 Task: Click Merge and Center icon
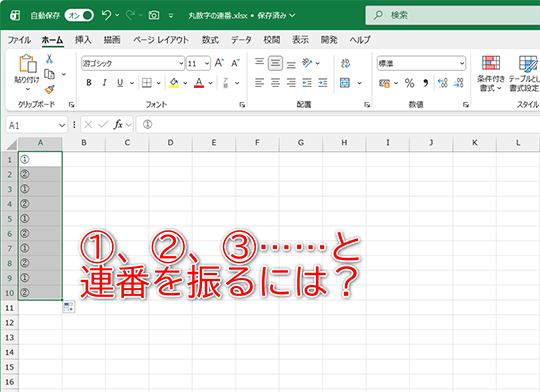(x=345, y=83)
